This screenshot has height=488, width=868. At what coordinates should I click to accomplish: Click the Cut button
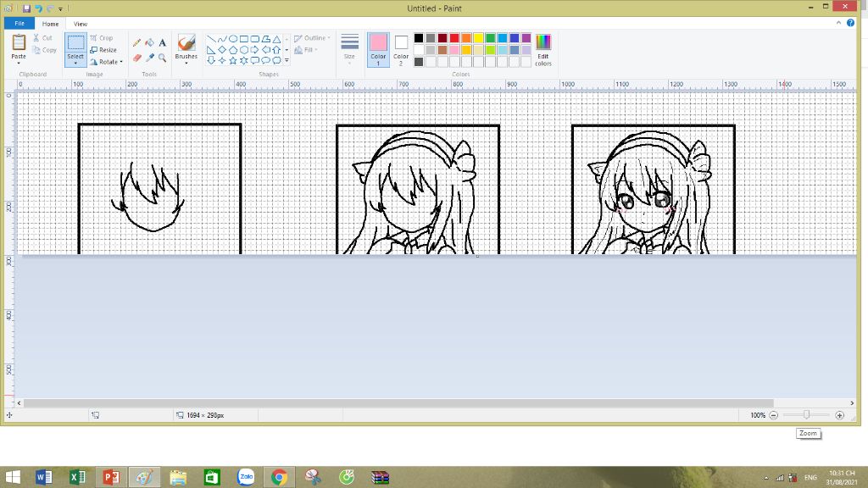(42, 38)
